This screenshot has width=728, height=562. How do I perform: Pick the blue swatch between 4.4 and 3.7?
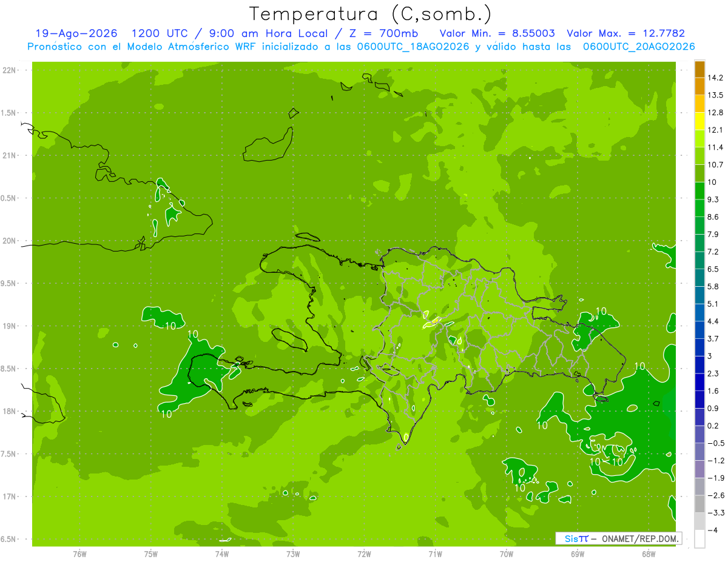click(x=699, y=329)
